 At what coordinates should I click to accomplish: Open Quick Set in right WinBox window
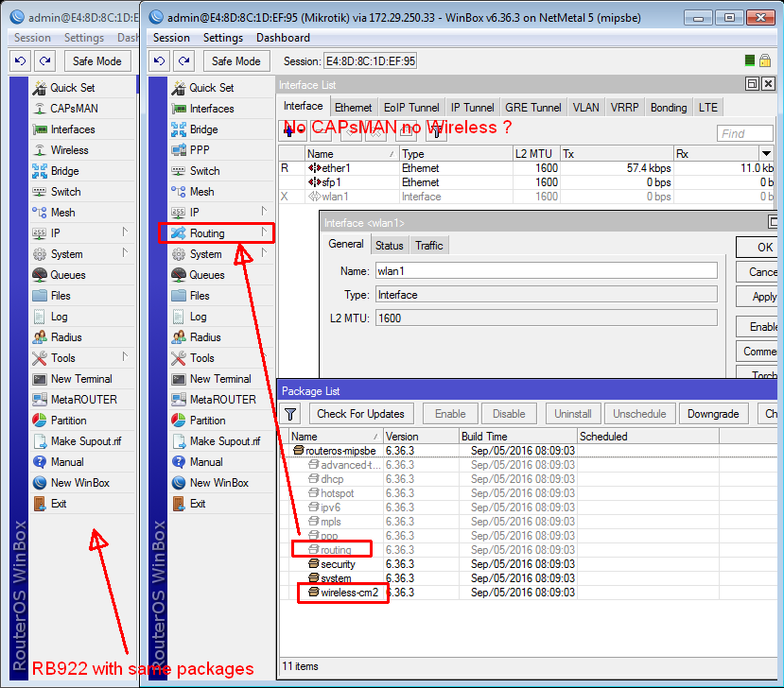212,88
